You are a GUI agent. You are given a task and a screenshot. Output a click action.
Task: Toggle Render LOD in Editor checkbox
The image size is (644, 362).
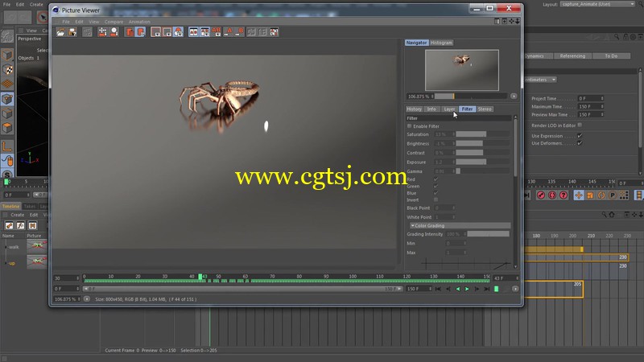point(580,125)
